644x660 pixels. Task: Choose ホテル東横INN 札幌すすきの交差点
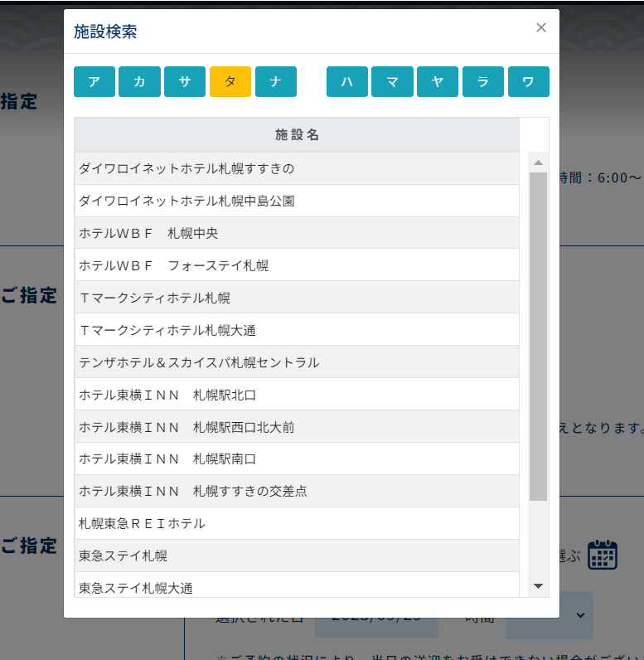click(x=297, y=492)
